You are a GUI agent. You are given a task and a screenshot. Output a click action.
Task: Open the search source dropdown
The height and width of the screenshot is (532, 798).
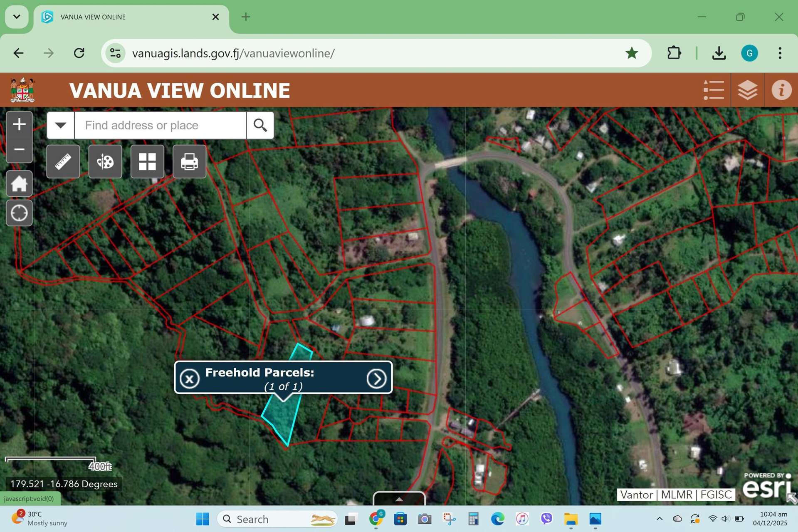coord(60,125)
